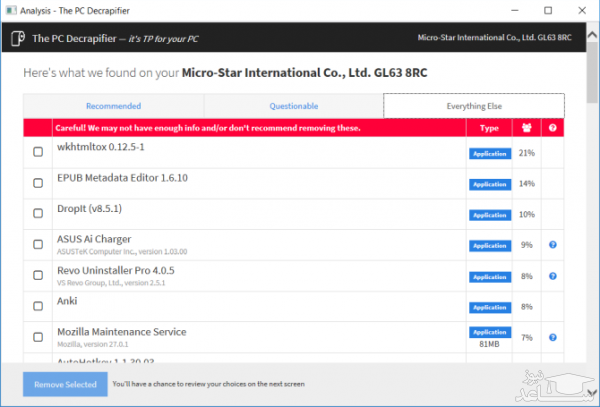
Task: Open help info for Mozilla Maintenance Service
Action: [x=553, y=337]
